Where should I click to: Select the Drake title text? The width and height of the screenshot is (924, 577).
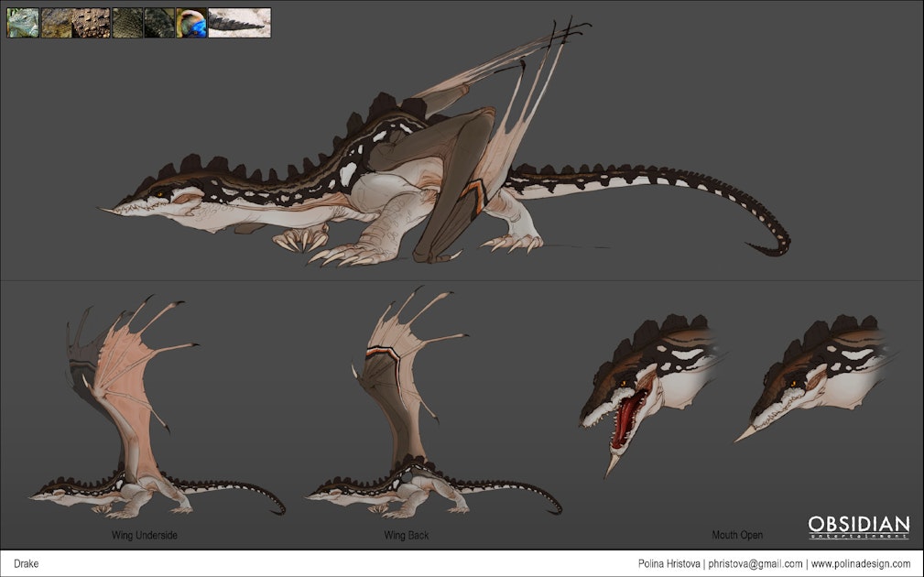coord(26,564)
